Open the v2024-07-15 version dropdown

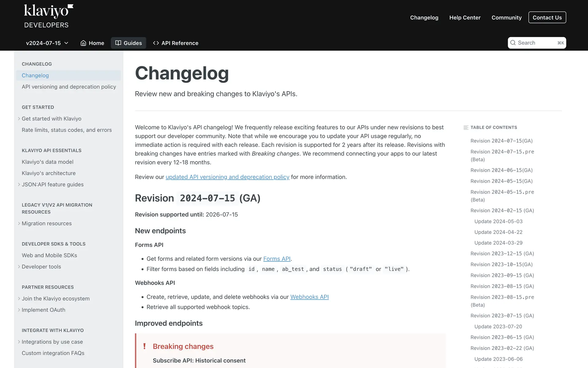[47, 43]
